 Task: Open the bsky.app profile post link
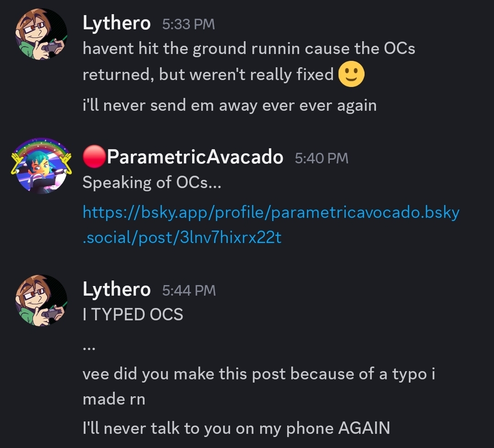tap(271, 225)
